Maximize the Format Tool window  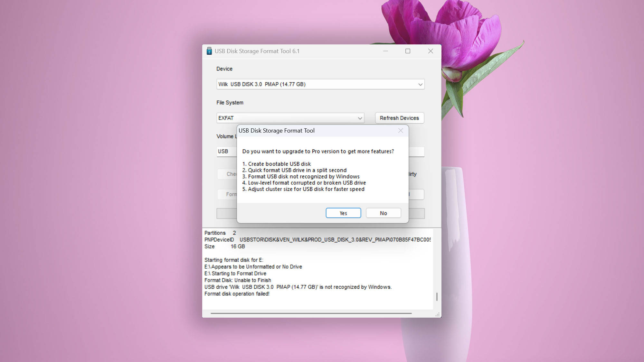coord(408,51)
